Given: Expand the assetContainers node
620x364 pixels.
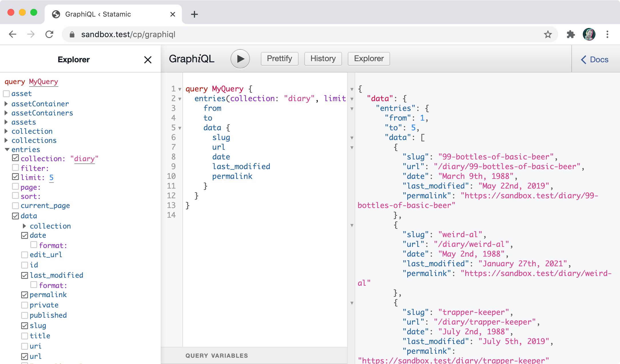Looking at the screenshot, I should click(6, 113).
